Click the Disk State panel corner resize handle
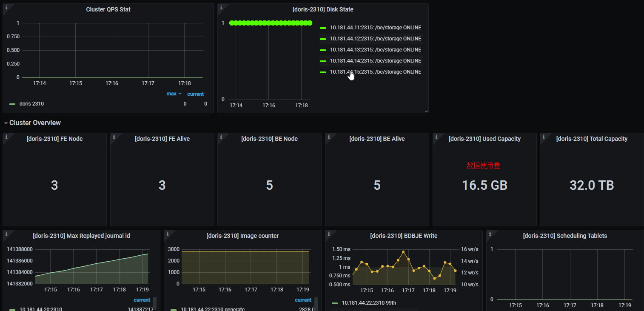Screen dimensions: 644x311 click(x=426, y=111)
